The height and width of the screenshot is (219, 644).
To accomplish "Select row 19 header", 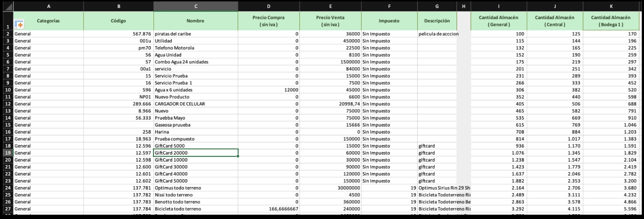I will [8, 153].
